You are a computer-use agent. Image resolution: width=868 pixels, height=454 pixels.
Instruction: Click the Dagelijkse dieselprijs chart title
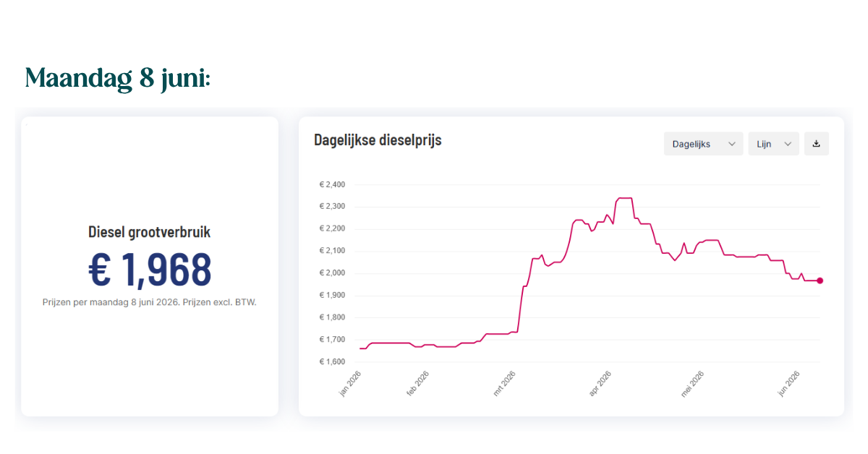[x=378, y=140]
